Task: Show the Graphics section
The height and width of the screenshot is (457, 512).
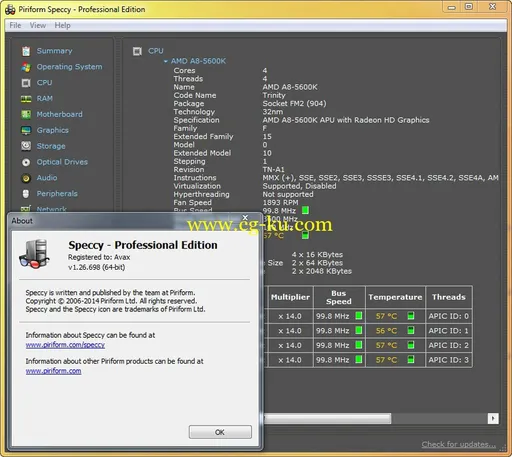Action: tap(53, 130)
